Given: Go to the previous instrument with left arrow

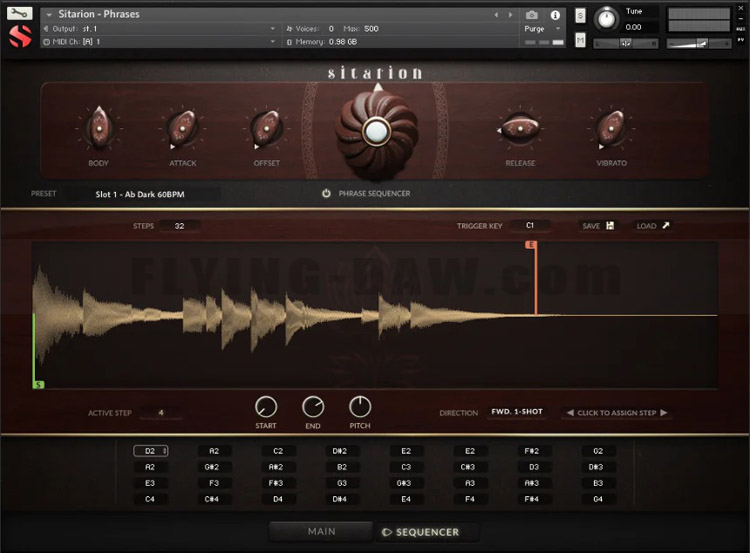Looking at the screenshot, I should pos(496,15).
